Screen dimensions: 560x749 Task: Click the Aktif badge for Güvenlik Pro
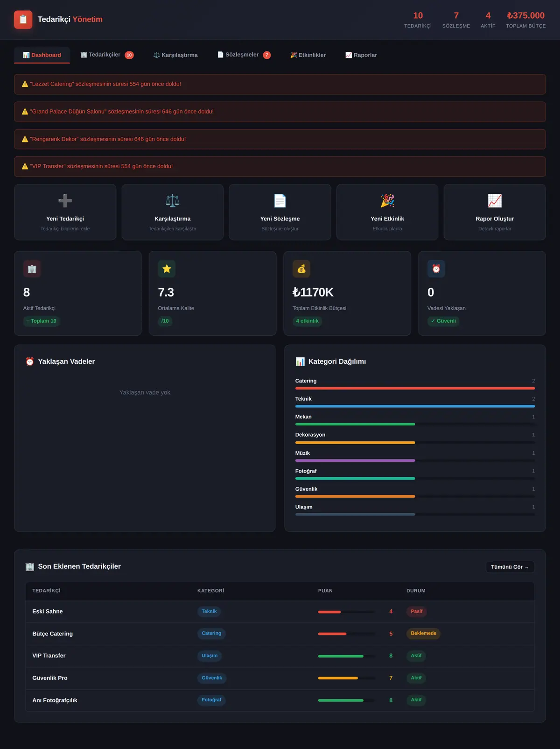416,678
